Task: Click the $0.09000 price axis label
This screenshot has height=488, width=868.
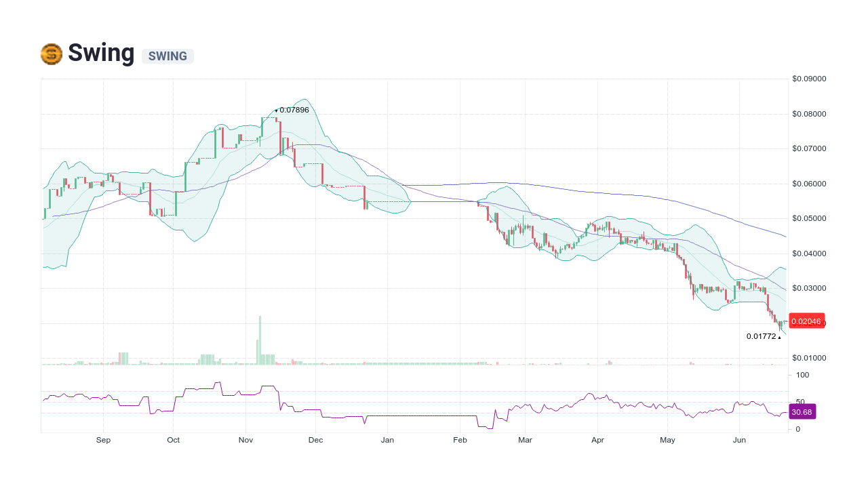Action: click(x=808, y=79)
